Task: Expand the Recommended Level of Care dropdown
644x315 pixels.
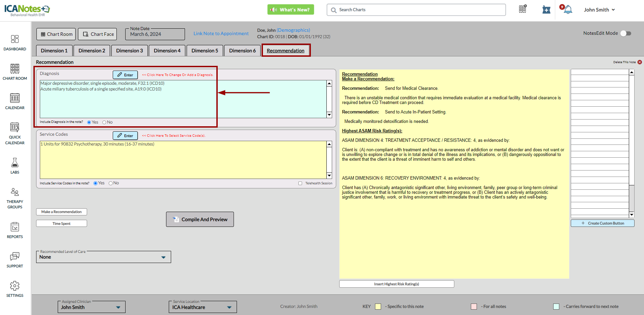Action: [163, 257]
